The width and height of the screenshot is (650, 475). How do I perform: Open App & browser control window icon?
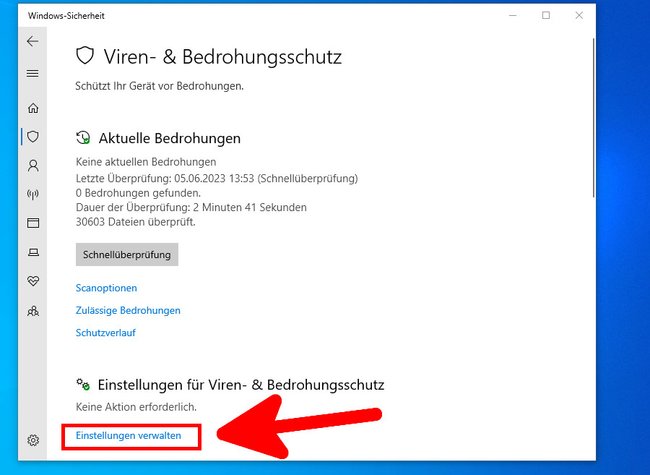tap(33, 223)
